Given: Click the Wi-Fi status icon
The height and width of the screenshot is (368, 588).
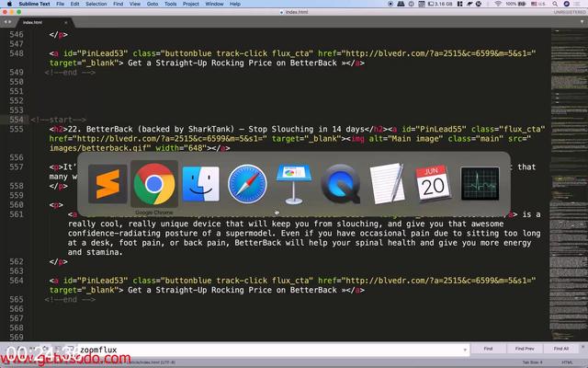Looking at the screenshot, I should click(x=498, y=4).
